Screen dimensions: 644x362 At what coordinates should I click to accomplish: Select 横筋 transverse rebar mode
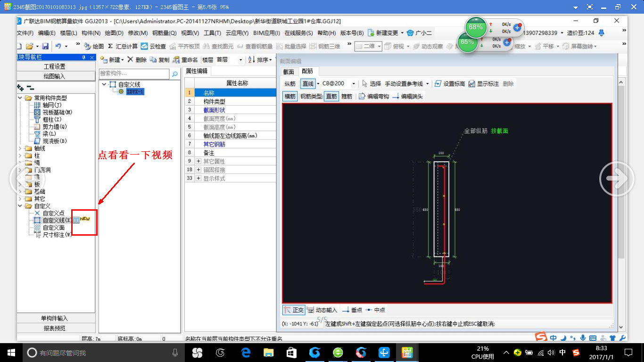tap(290, 96)
